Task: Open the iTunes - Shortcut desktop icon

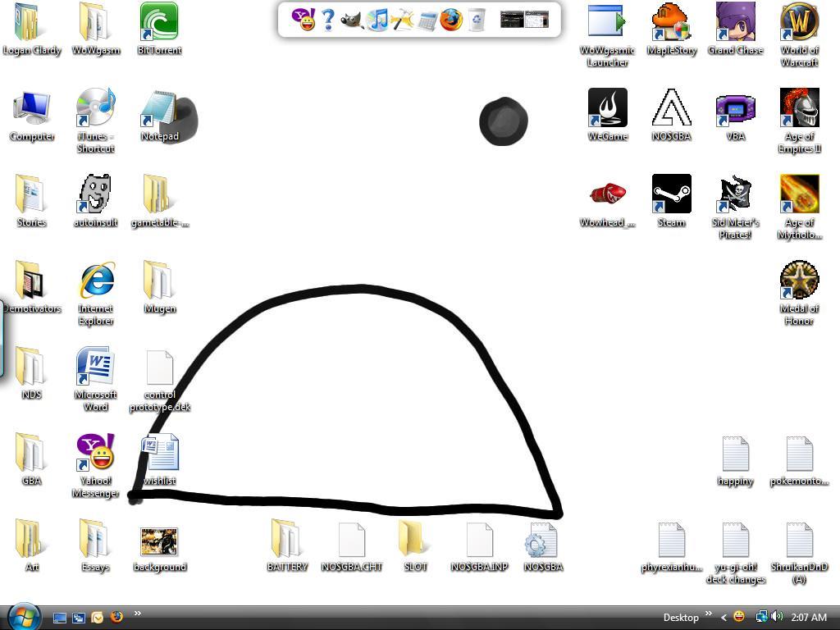Action: (x=95, y=121)
